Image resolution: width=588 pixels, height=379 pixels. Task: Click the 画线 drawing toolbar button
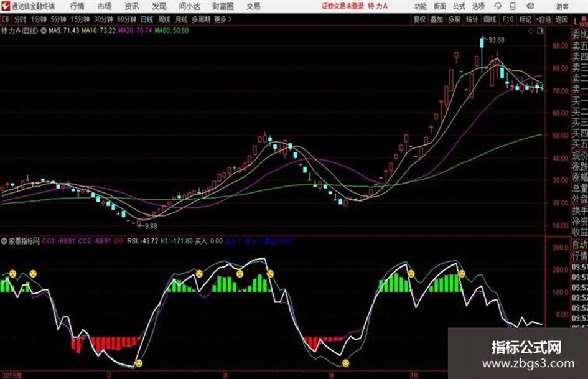[x=490, y=19]
